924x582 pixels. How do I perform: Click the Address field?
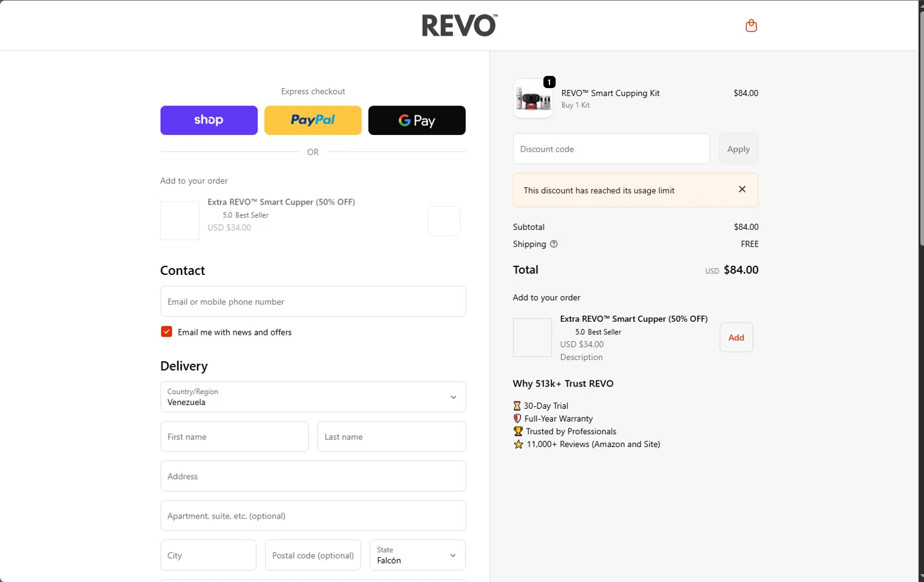(x=313, y=476)
